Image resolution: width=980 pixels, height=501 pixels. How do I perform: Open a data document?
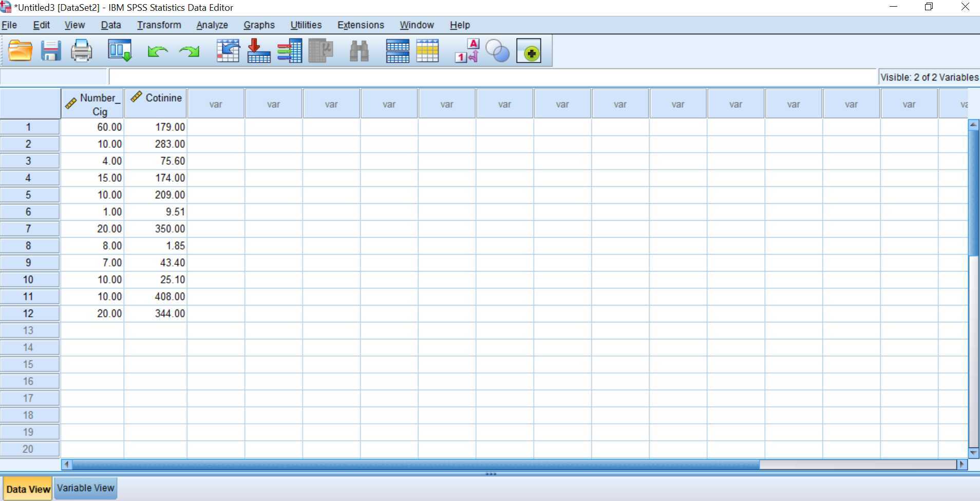pos(20,50)
